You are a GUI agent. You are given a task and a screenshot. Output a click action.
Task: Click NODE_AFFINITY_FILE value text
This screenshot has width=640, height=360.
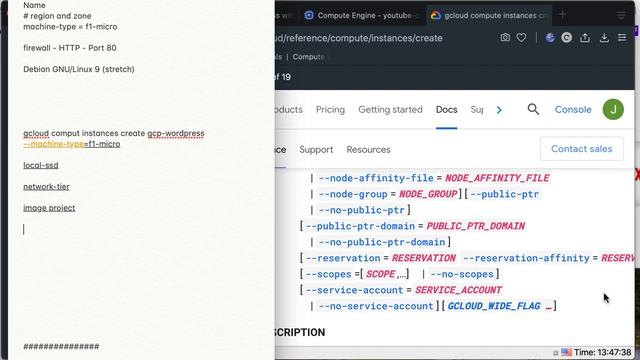click(497, 178)
